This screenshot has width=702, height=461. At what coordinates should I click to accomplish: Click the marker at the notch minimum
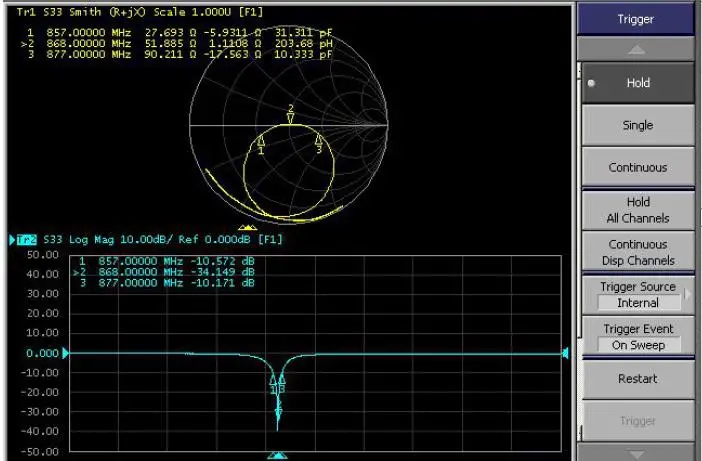click(278, 412)
